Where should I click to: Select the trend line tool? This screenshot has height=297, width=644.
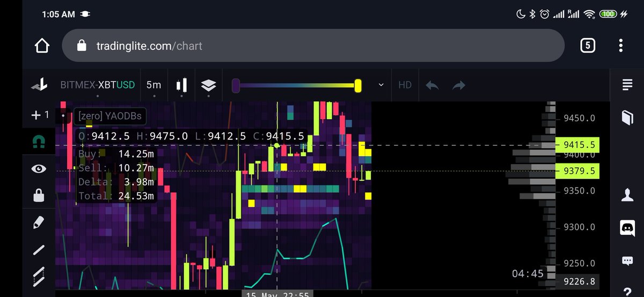click(x=39, y=250)
